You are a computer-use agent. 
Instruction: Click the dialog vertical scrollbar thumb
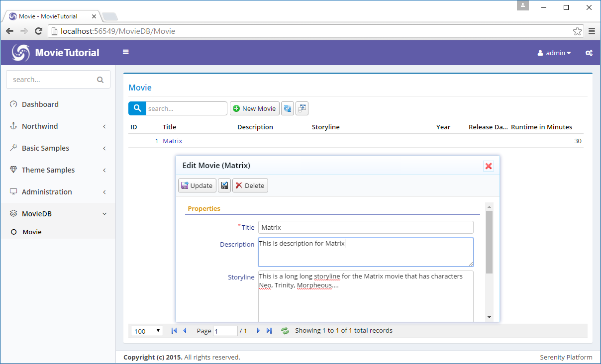pos(489,242)
